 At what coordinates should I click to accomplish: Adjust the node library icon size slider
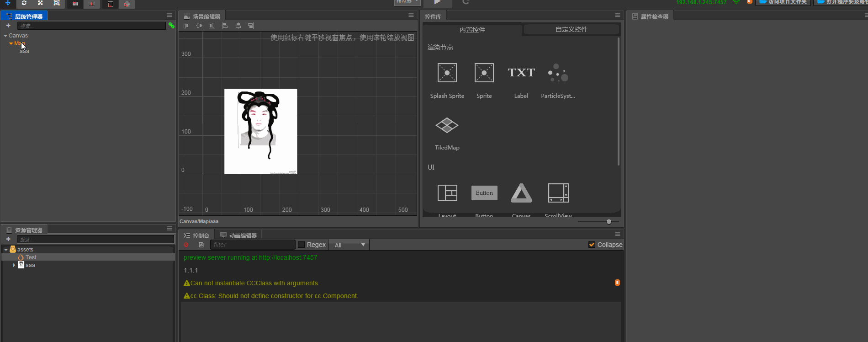tap(609, 222)
